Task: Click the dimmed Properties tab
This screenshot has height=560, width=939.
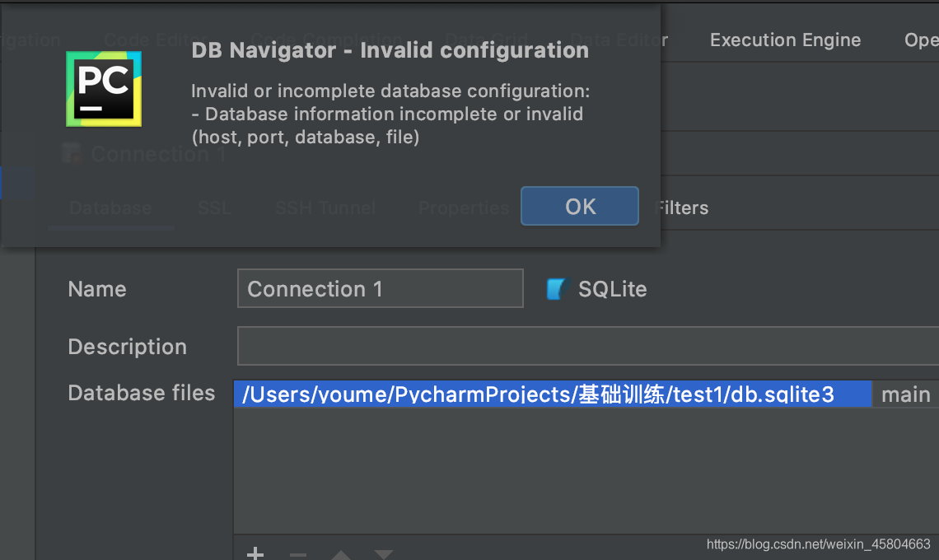Action: (x=464, y=208)
